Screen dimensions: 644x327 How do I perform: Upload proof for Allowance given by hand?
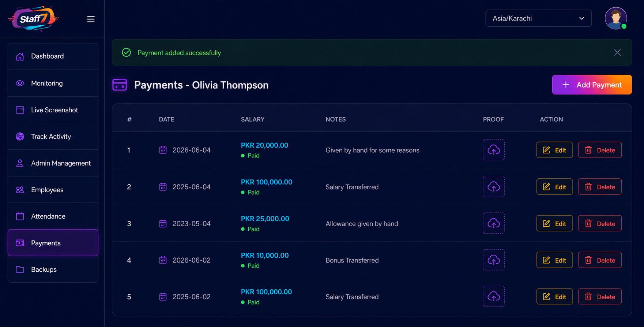(x=493, y=223)
